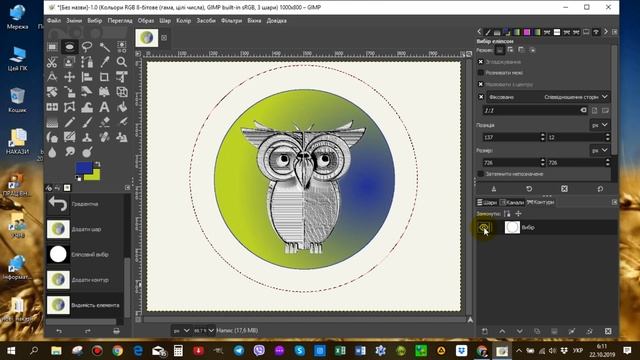This screenshot has height=360, width=640.
Task: Select the Measure compass tool
Action: [52, 77]
